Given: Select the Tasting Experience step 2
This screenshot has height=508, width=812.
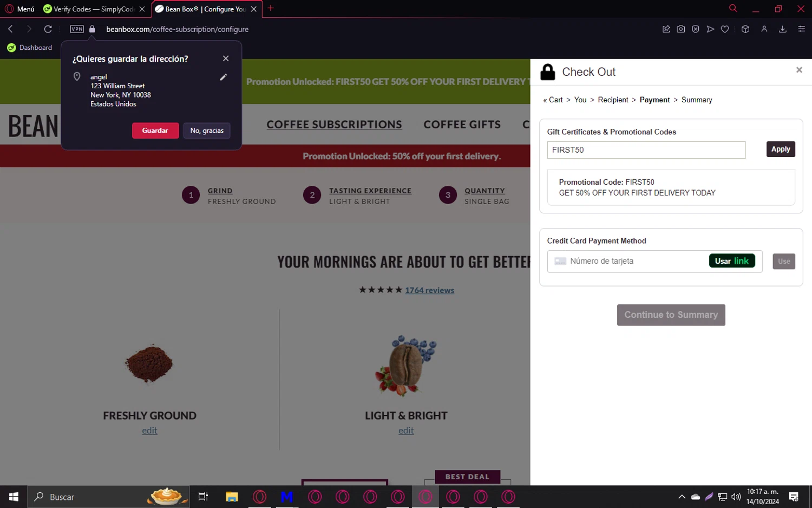Looking at the screenshot, I should tap(357, 196).
